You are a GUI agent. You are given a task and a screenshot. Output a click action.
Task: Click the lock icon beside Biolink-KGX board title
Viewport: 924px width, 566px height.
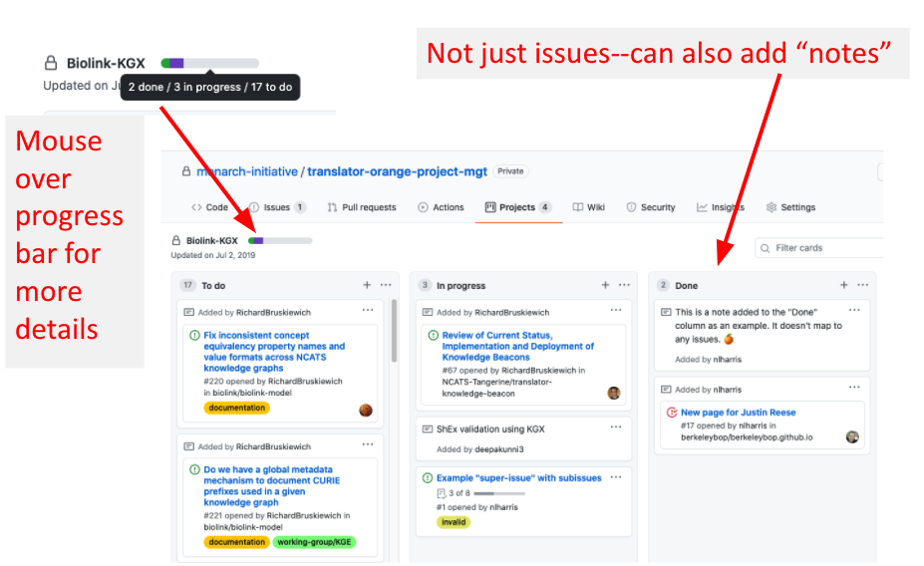(175, 240)
